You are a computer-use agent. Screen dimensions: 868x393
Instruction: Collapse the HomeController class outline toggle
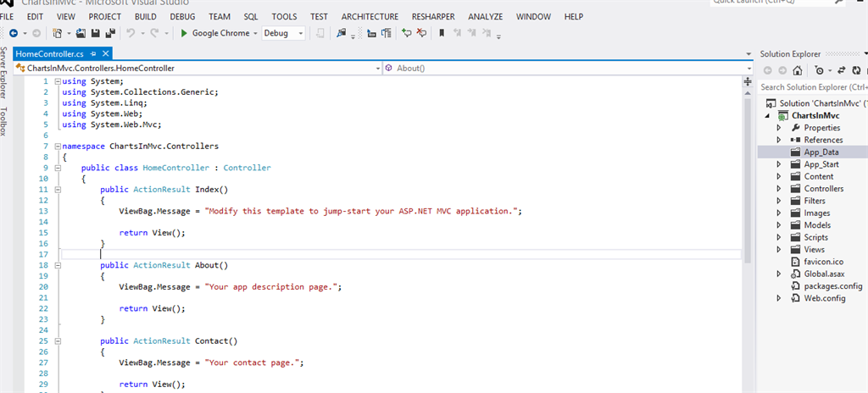pyautogui.click(x=58, y=168)
